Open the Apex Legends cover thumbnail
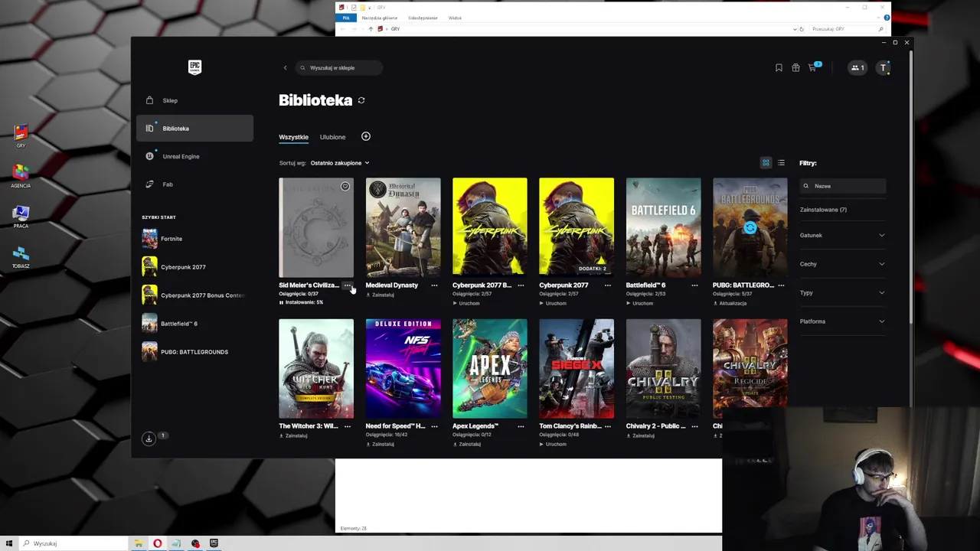The width and height of the screenshot is (980, 551). 489,369
